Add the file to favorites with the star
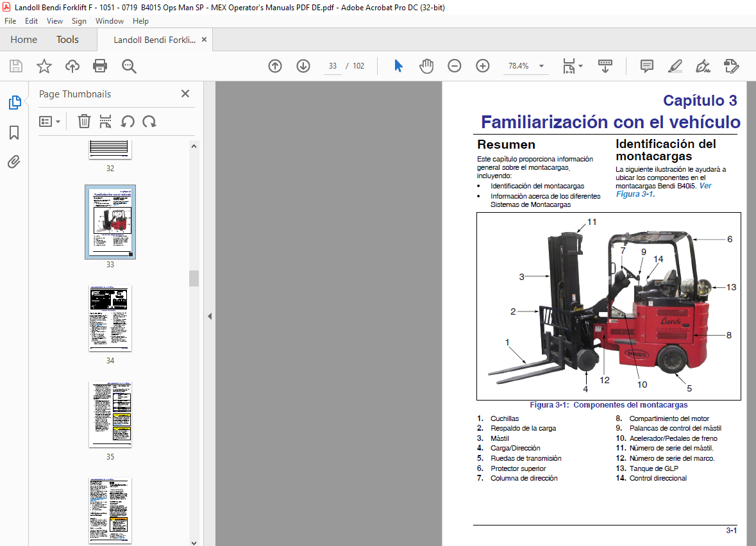Image resolution: width=756 pixels, height=546 pixels. (44, 66)
